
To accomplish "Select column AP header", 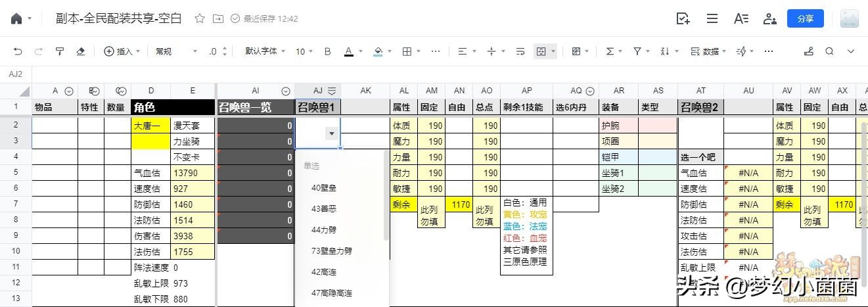I will (526, 91).
